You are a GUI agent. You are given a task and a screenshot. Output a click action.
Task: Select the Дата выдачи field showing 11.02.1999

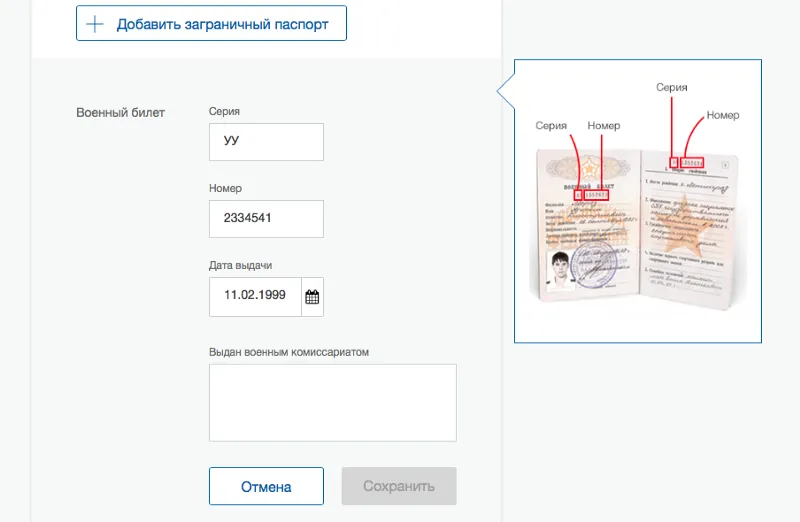[x=255, y=297]
